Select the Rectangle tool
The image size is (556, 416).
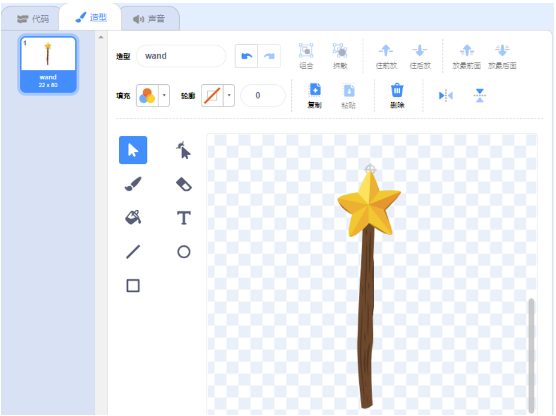[x=133, y=285]
